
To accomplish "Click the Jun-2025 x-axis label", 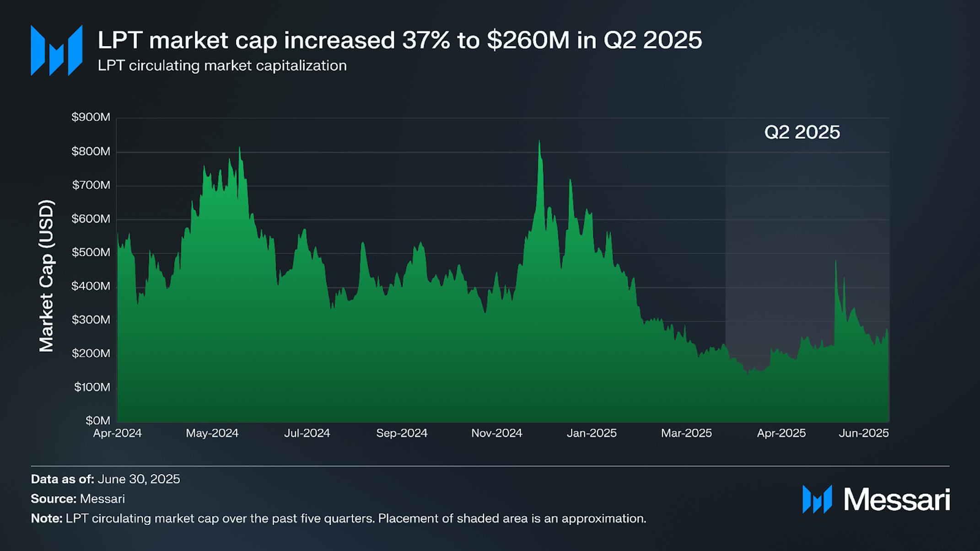I will pyautogui.click(x=864, y=433).
